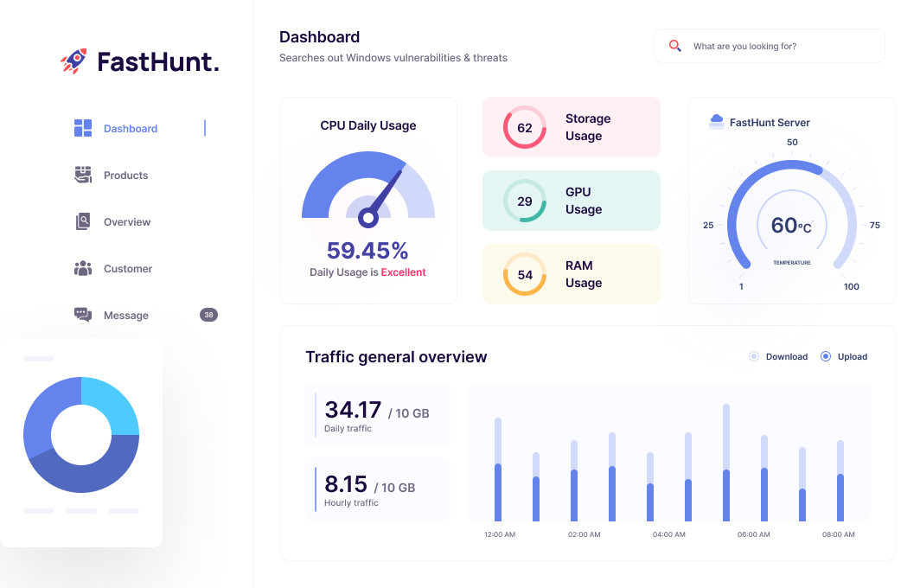The image size is (920, 588).
Task: Switch to the Products section
Action: [125, 175]
